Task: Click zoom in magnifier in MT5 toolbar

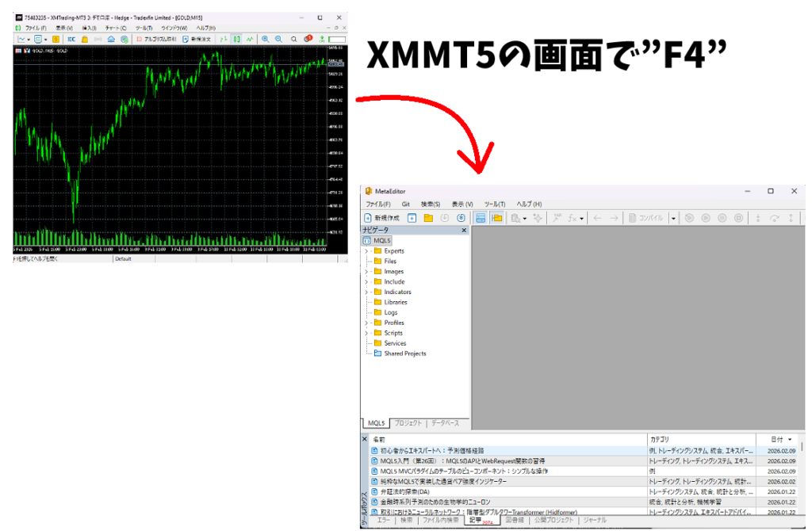Action: pos(266,38)
